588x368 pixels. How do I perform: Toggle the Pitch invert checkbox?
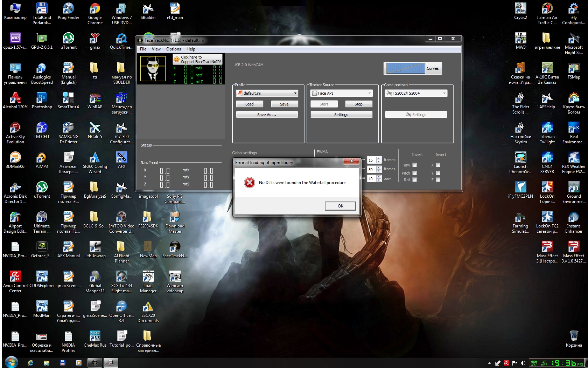pos(414,173)
